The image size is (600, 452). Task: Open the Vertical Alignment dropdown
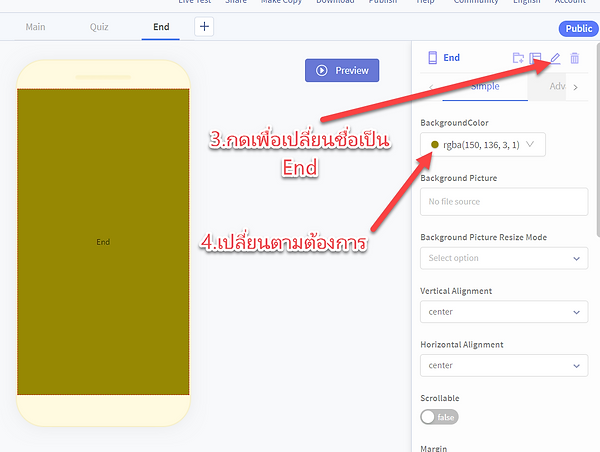(x=504, y=312)
